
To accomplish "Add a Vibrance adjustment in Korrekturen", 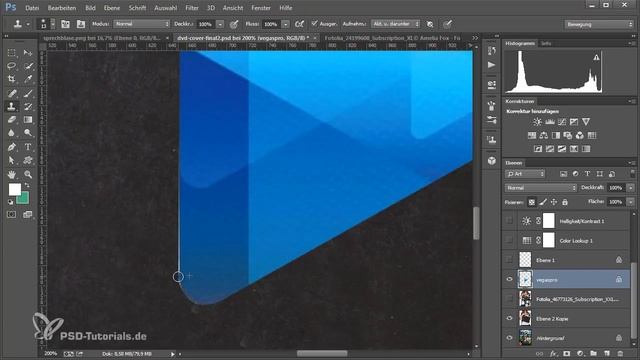I will click(586, 122).
